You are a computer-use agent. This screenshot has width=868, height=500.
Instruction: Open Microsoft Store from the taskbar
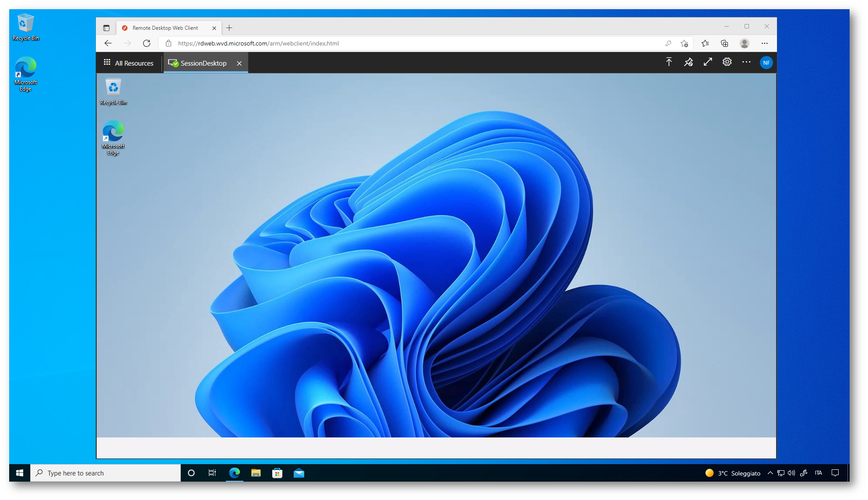click(x=278, y=473)
